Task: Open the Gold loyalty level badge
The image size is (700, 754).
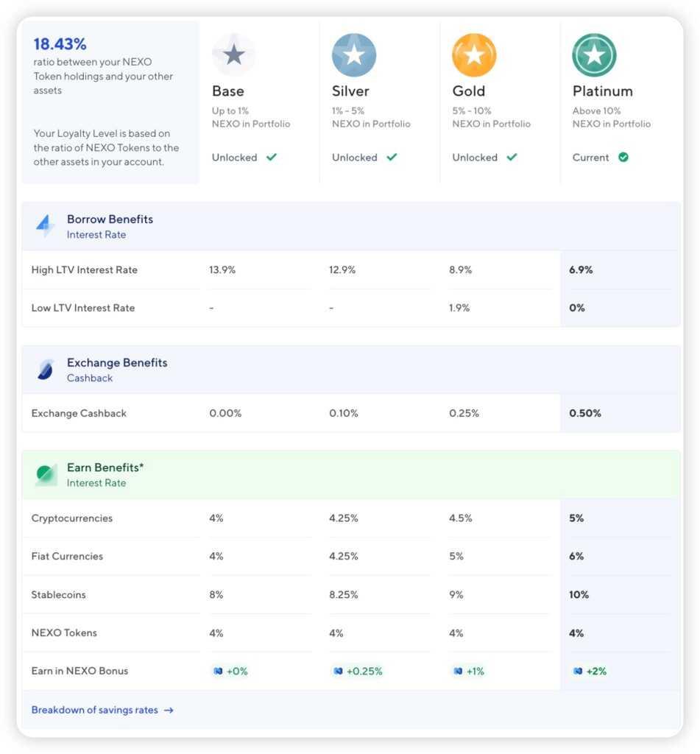Action: click(474, 54)
